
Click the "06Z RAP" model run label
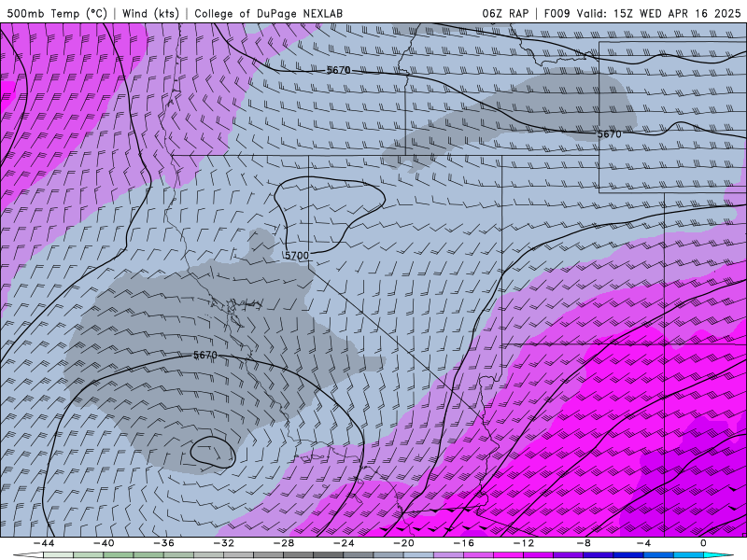click(505, 13)
